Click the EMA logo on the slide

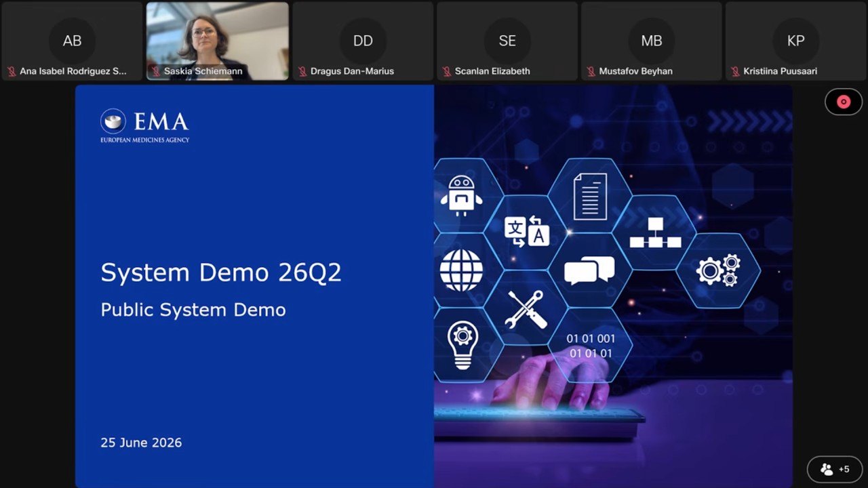point(144,125)
